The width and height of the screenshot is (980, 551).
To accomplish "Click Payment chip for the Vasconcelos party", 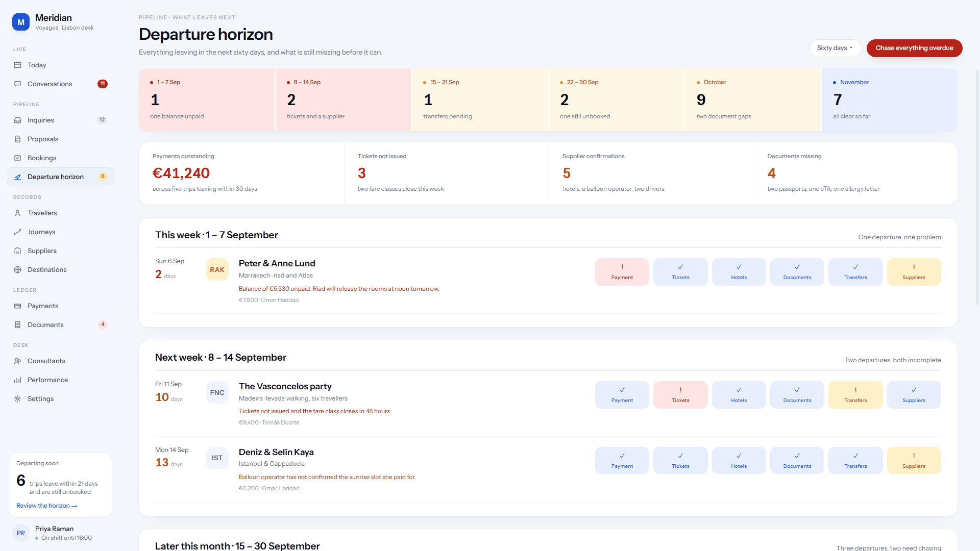I will point(622,395).
